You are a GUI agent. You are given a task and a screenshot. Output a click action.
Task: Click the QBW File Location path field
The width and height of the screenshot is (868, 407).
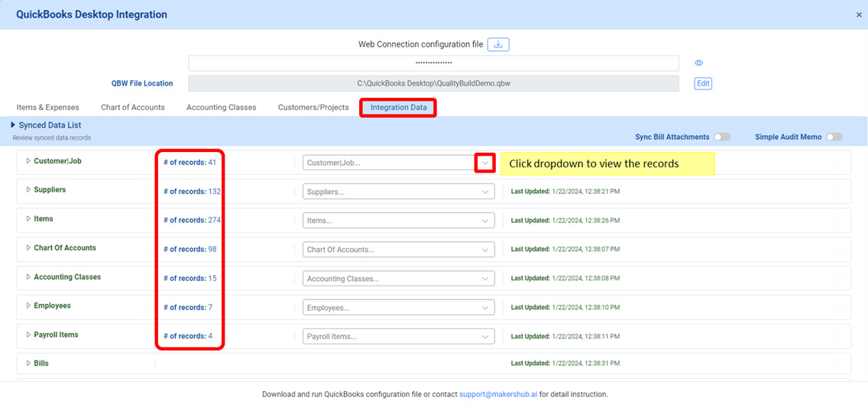click(433, 83)
